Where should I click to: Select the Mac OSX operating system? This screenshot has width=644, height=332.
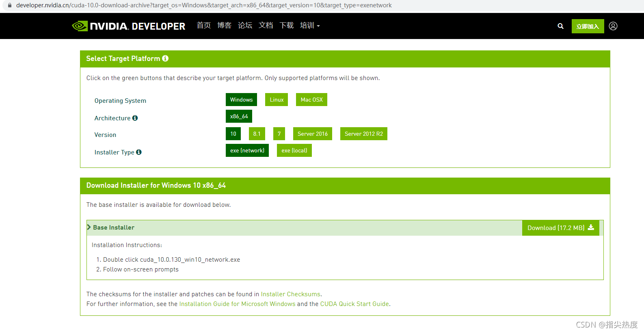[311, 100]
